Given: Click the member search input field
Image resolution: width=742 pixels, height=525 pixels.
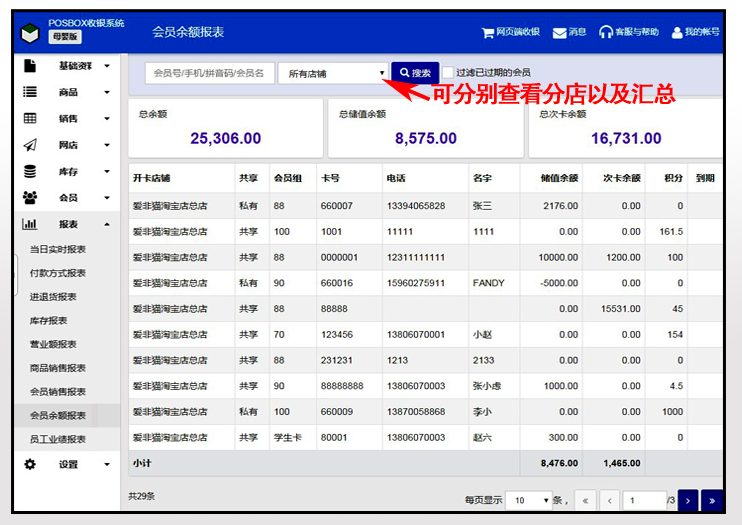Looking at the screenshot, I should (x=209, y=73).
